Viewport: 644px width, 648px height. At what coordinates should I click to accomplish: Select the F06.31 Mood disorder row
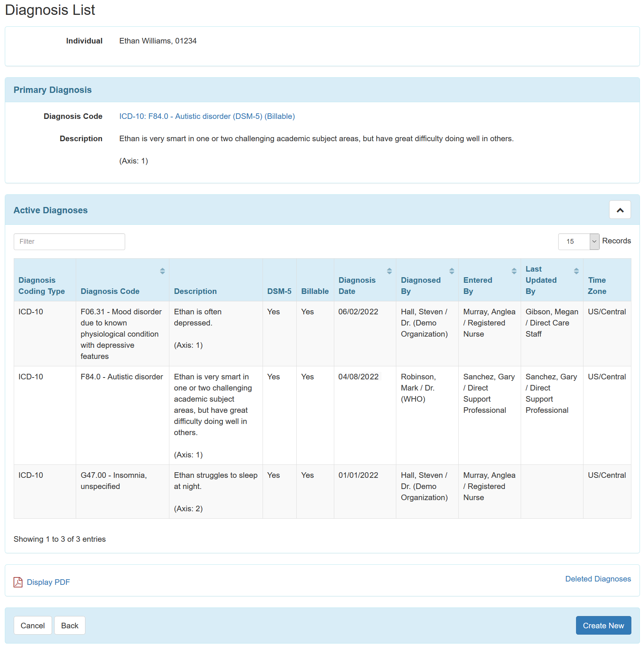click(121, 333)
